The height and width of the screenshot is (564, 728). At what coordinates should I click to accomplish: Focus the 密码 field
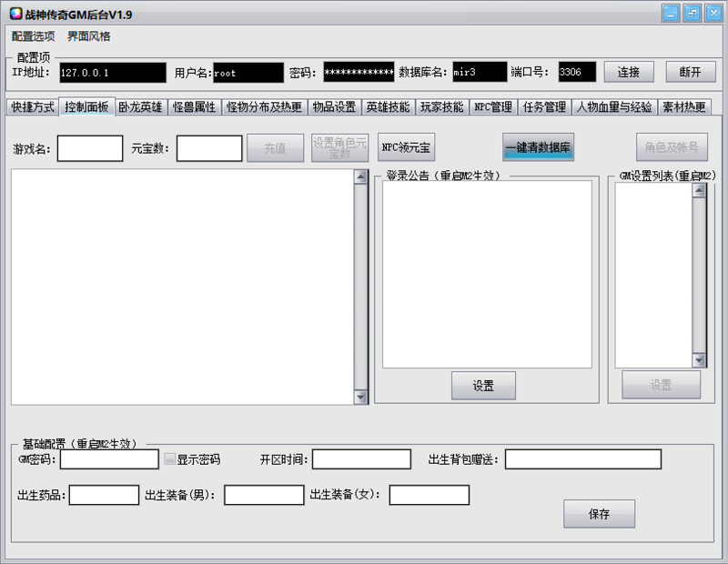tap(359, 72)
